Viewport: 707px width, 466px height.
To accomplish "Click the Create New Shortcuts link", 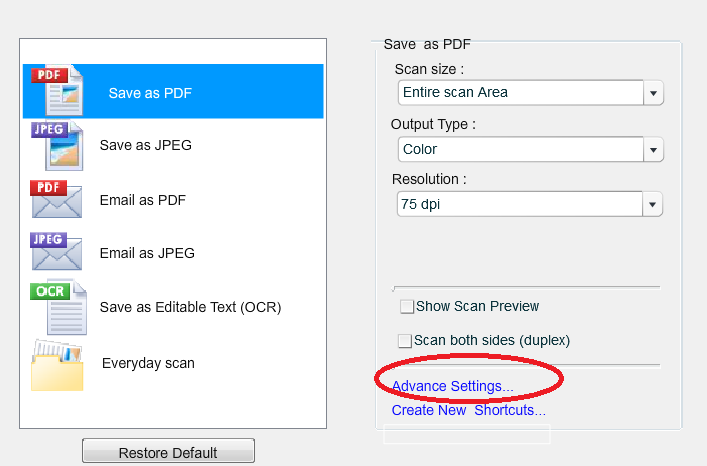I will coord(468,410).
